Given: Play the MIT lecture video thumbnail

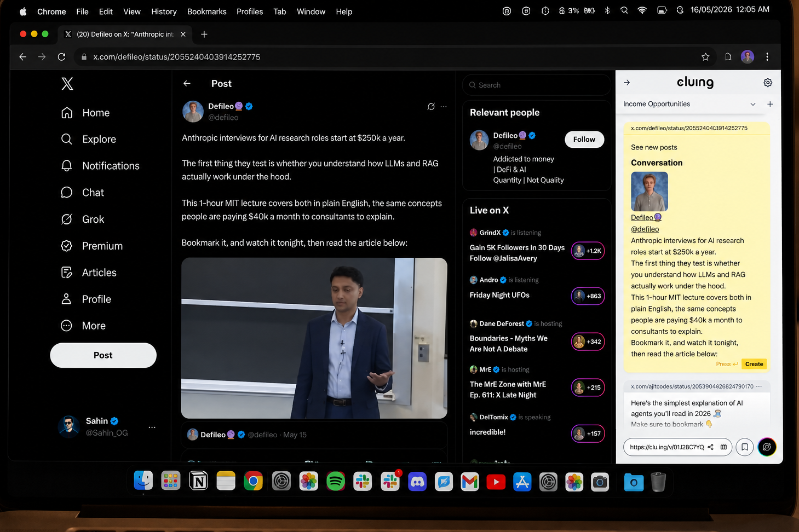Looking at the screenshot, I should pyautogui.click(x=314, y=338).
